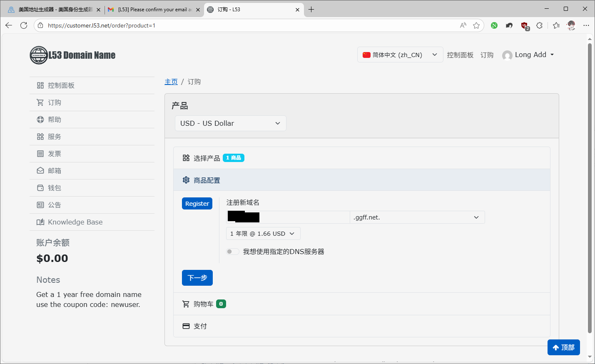The image size is (595, 364).
Task: Enable the custom DNS servers toggle
Action: pyautogui.click(x=232, y=252)
